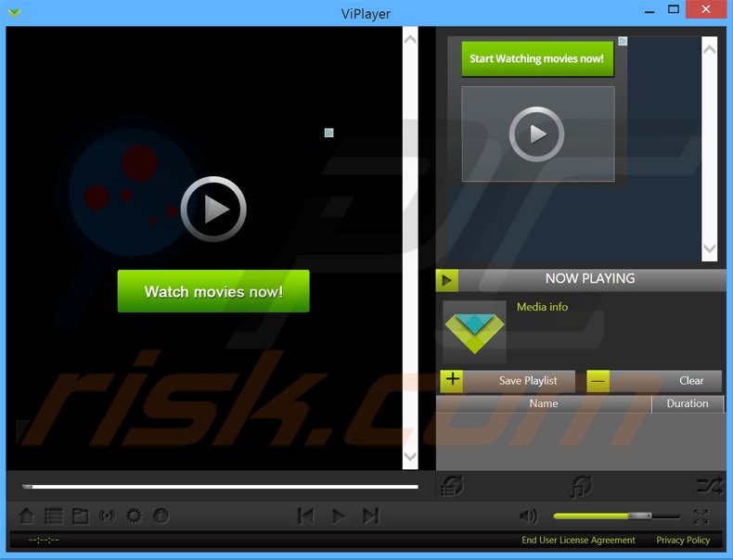Open settings gear icon
This screenshot has height=560, width=733.
(135, 516)
